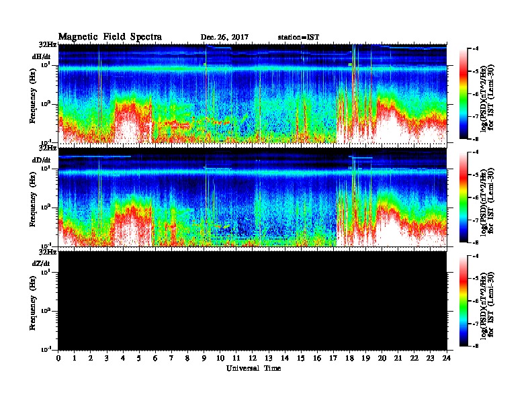This screenshot has width=532, height=411.
Task: Click hour tick label '10' on time axis
Action: (x=220, y=359)
